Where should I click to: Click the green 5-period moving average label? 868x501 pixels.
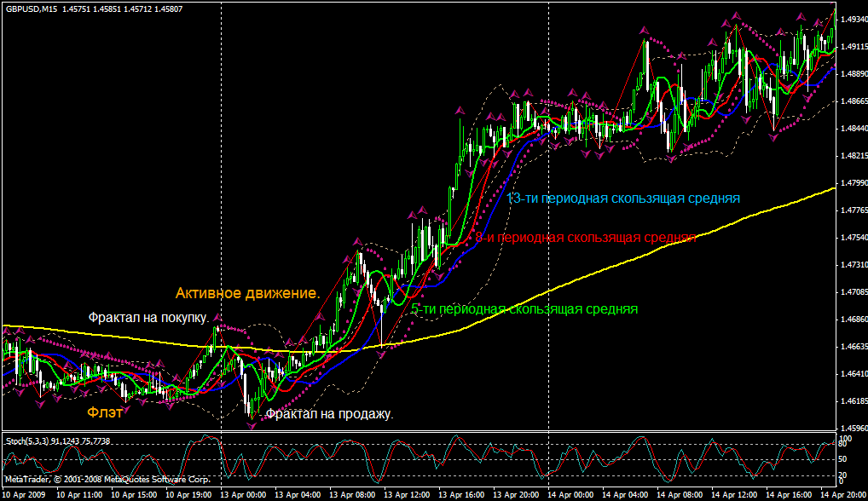point(524,309)
